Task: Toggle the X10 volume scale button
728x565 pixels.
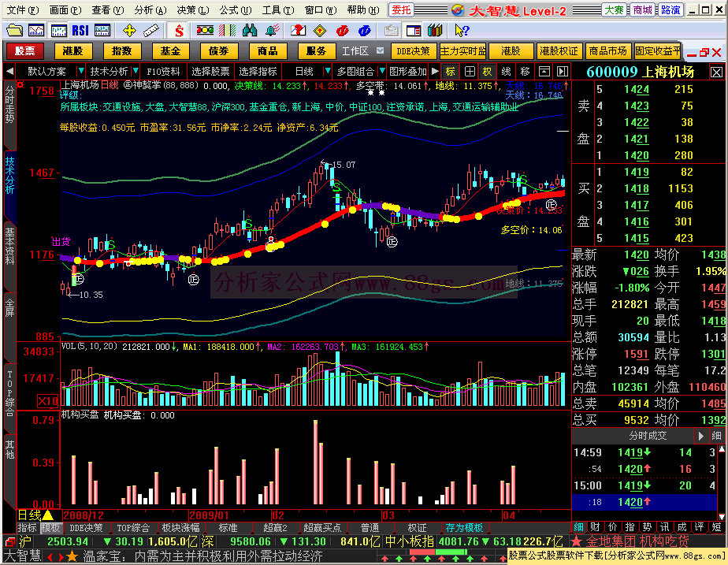Action: point(47,401)
